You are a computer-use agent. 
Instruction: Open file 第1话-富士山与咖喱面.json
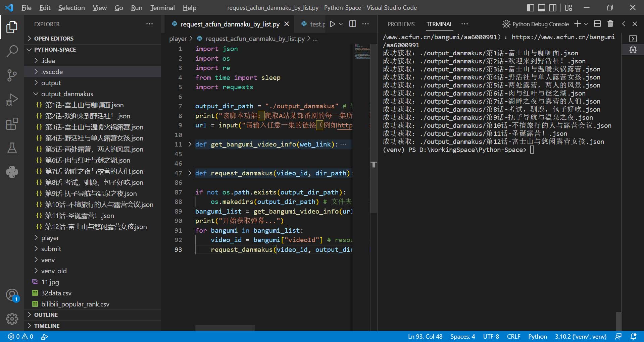[93, 105]
